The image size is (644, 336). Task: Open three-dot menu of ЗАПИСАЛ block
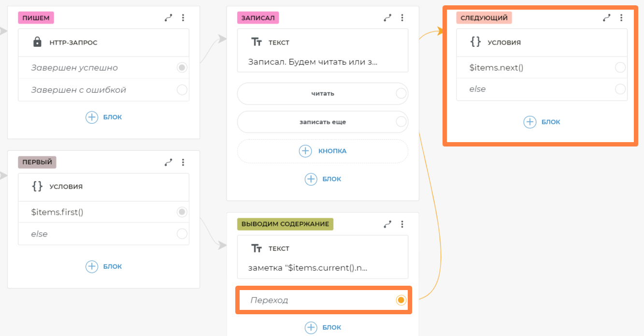[x=402, y=18]
